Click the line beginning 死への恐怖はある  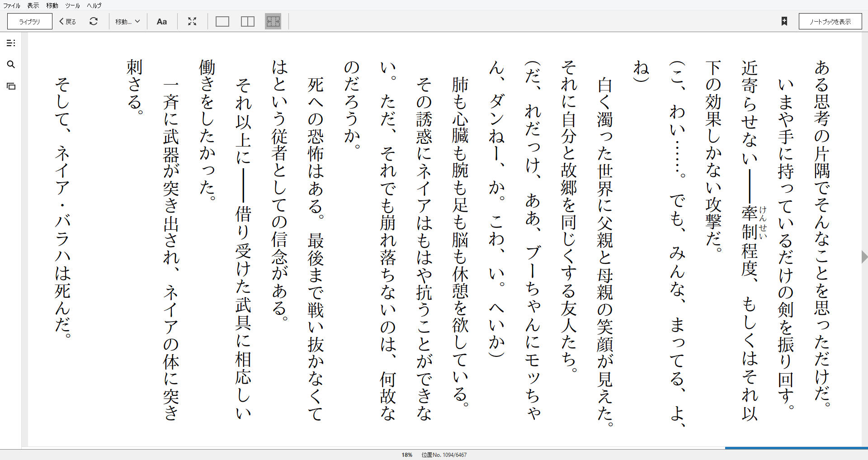(x=316, y=249)
